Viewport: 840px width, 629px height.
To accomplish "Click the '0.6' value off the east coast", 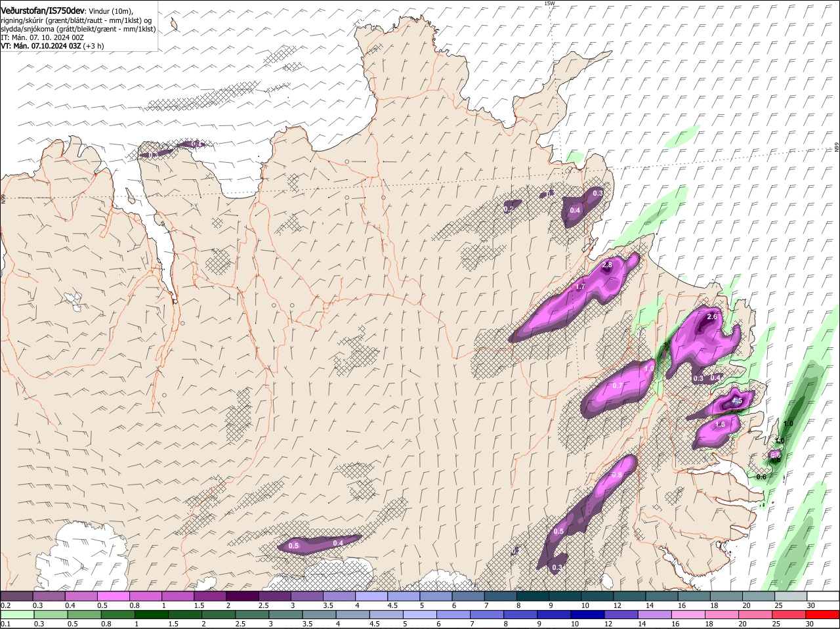I will coord(761,477).
